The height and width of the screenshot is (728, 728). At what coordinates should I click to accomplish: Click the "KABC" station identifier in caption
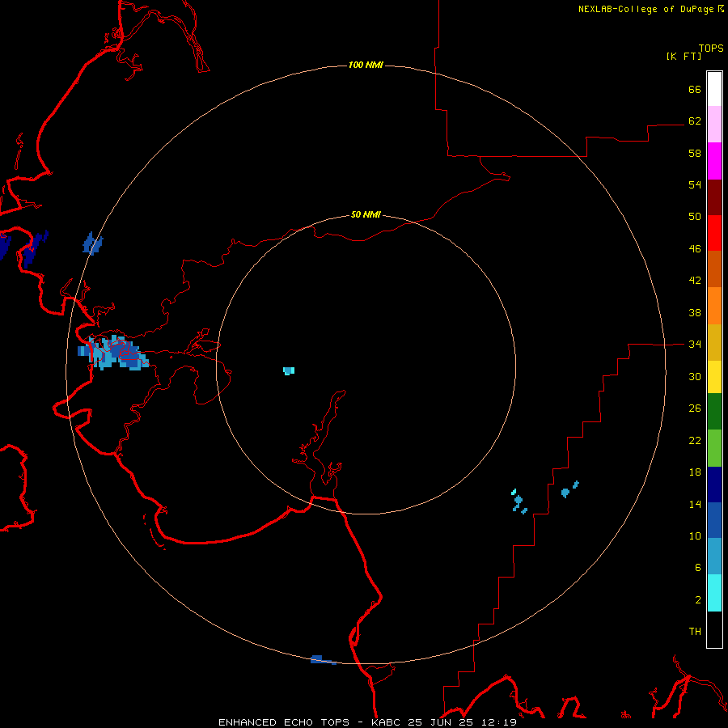(x=387, y=722)
